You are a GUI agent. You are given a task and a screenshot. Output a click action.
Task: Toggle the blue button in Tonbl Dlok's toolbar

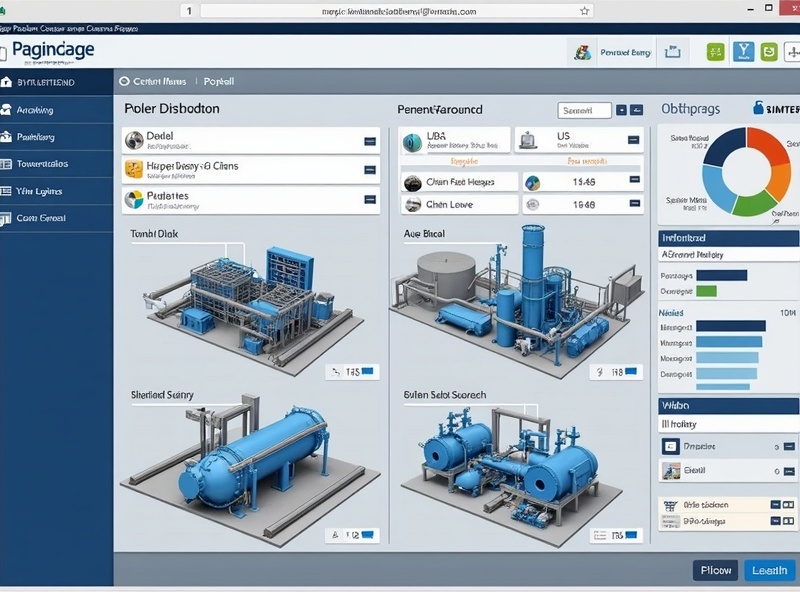tap(367, 371)
